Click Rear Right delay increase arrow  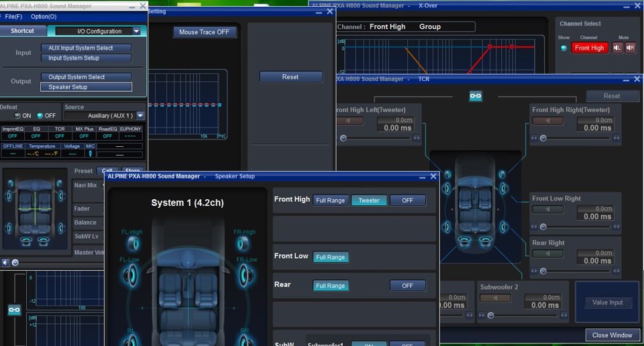(616, 271)
